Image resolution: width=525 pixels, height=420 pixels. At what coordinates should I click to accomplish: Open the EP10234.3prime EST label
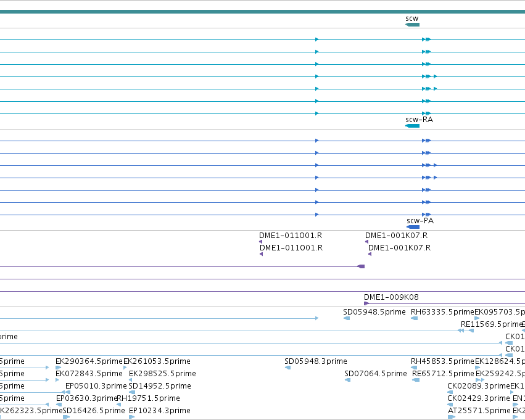(160, 410)
